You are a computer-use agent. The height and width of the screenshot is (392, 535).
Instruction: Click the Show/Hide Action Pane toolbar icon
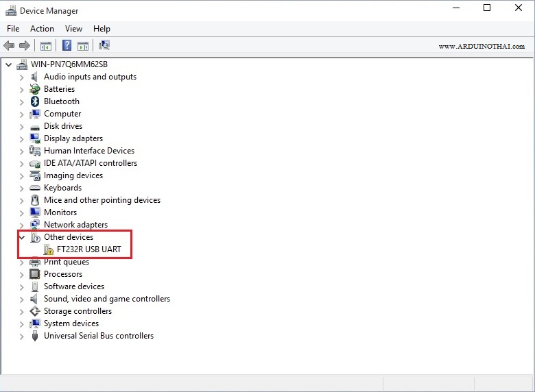(83, 46)
